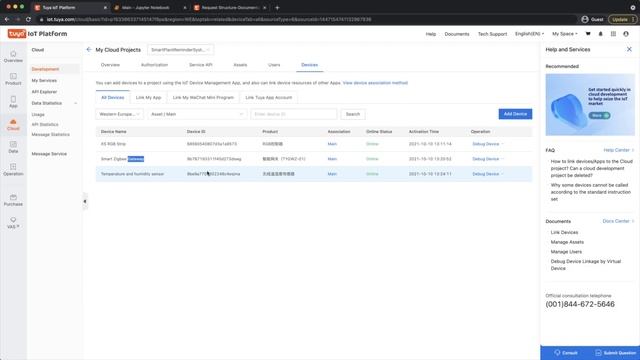Select Link My App sub-tab
The height and width of the screenshot is (360, 640).
pos(148,98)
